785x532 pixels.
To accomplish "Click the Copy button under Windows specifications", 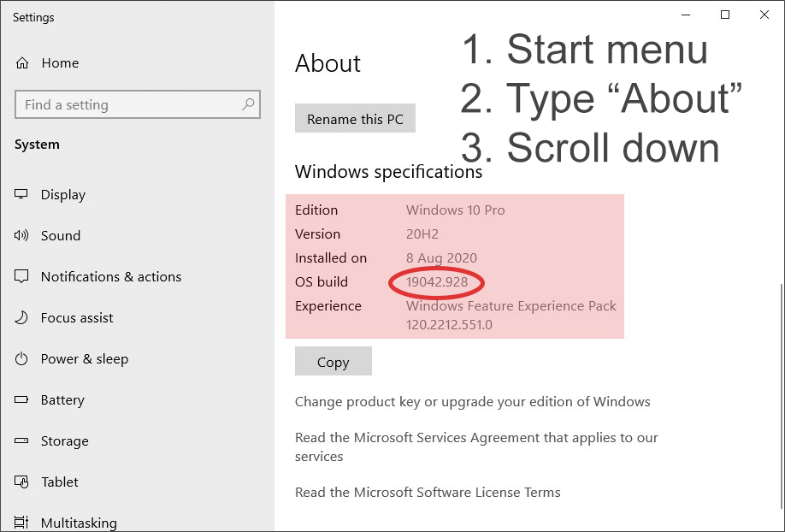I will [x=333, y=362].
